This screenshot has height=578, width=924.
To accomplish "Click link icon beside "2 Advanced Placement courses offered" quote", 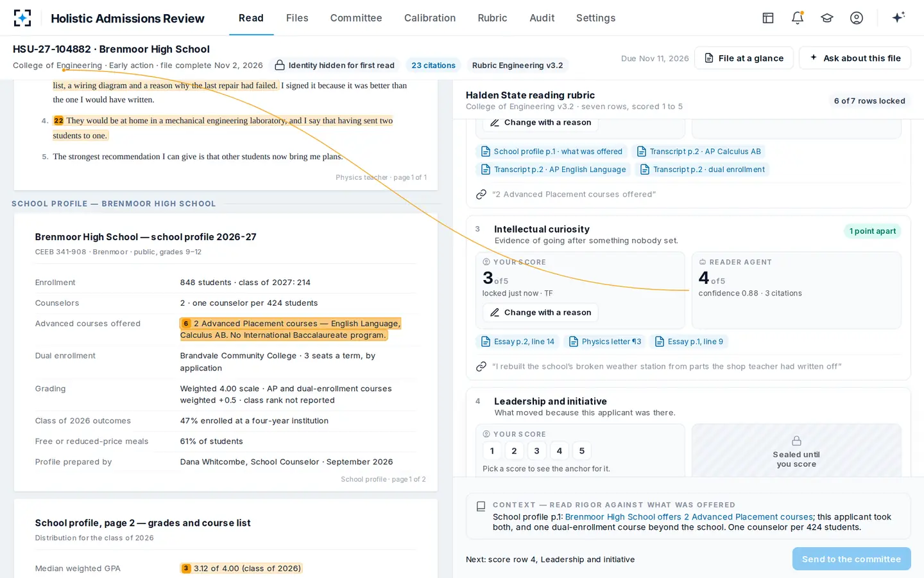I will [481, 194].
